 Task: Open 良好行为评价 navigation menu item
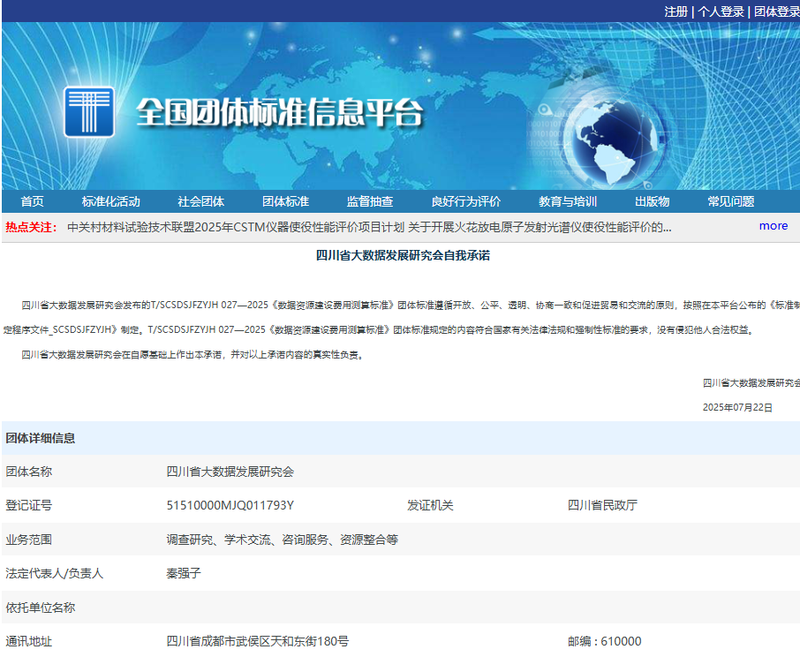click(466, 201)
